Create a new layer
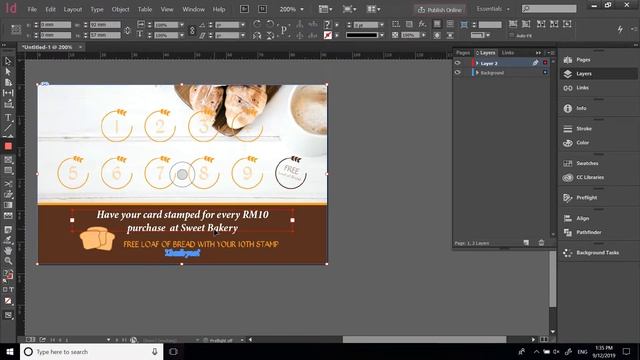This screenshot has width=640, height=360. click(526, 243)
